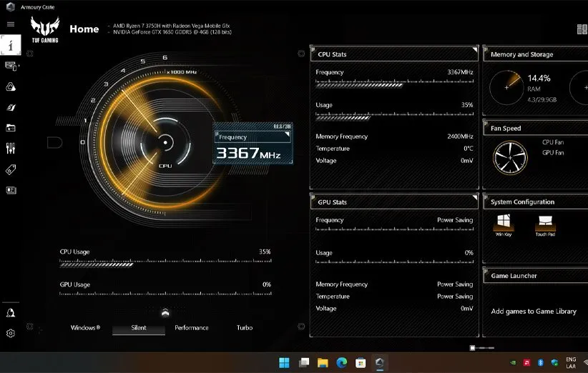Expand the CPU Stats panel corner arrow
The width and height of the screenshot is (588, 373).
(474, 49)
